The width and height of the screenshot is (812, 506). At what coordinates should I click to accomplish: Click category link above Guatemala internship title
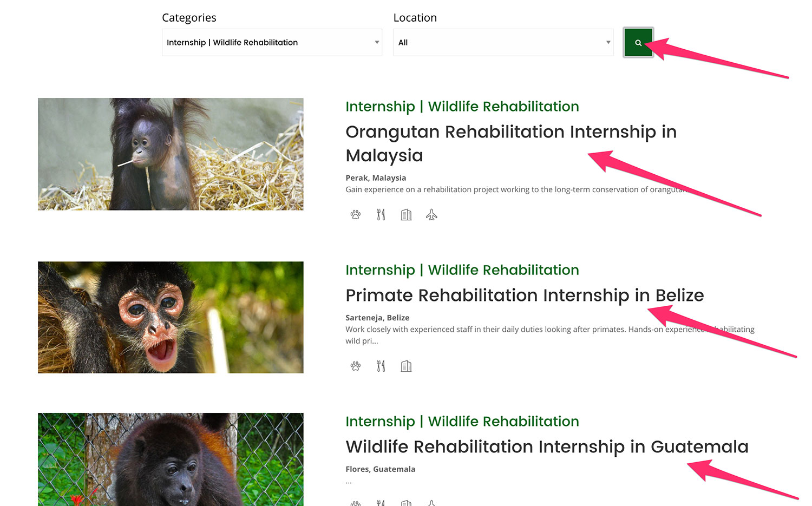462,422
